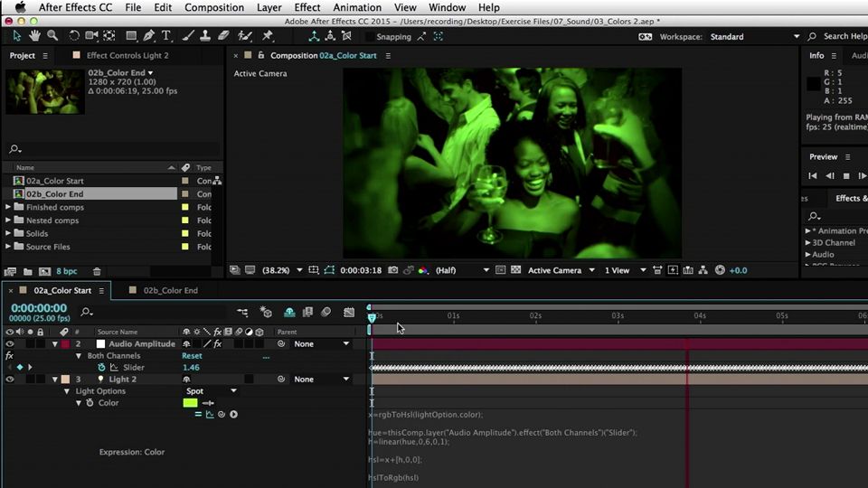This screenshot has width=868, height=488.
Task: Select the Eraser tool
Action: pos(224,36)
